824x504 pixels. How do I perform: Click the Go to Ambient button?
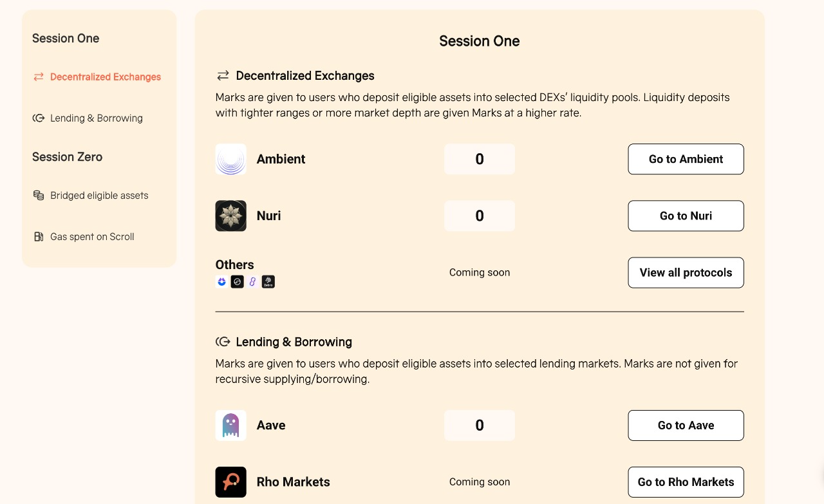(686, 159)
